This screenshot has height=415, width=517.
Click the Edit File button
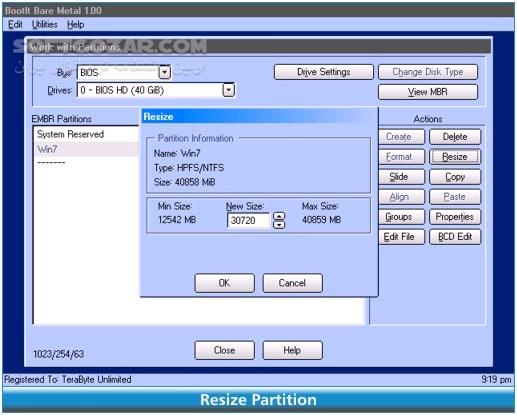click(401, 237)
